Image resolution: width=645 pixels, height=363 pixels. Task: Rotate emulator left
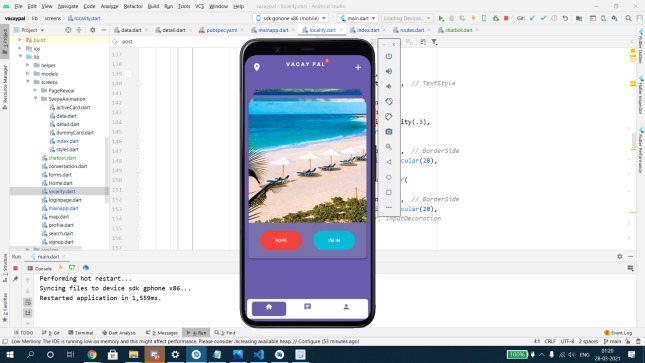click(389, 101)
